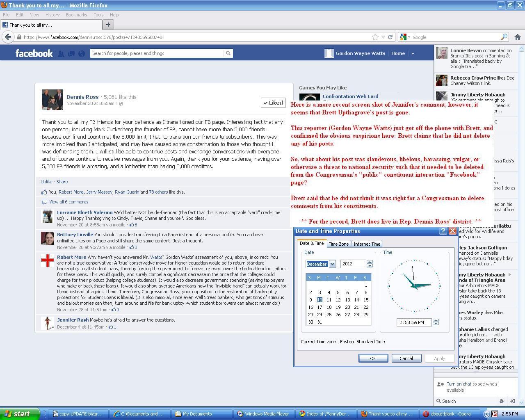
Task: Reload the page with the refresh icon
Action: 390,37
